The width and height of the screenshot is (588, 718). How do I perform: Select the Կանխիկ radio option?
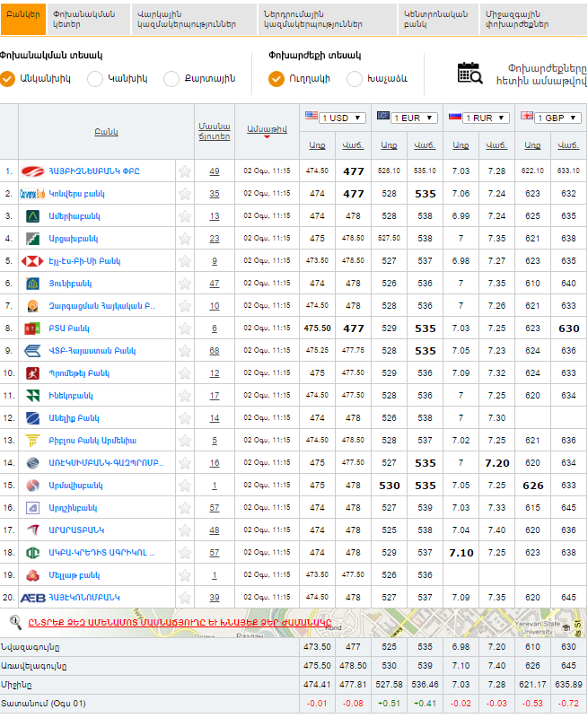coord(95,79)
